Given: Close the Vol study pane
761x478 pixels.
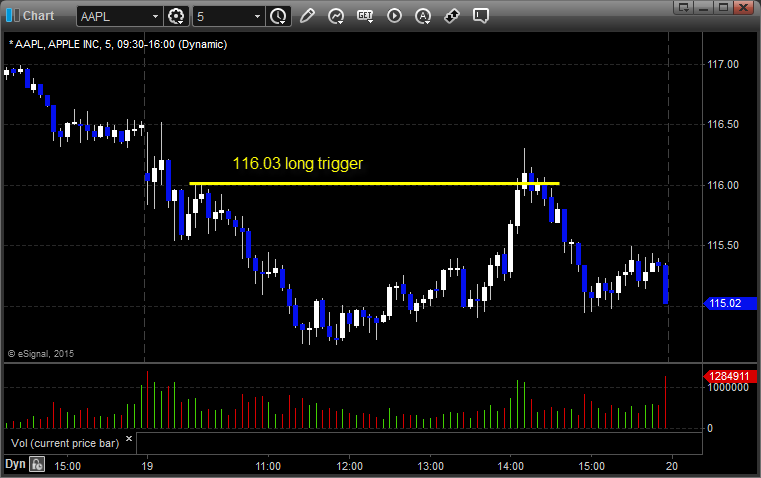Looking at the screenshot, I should (129, 439).
